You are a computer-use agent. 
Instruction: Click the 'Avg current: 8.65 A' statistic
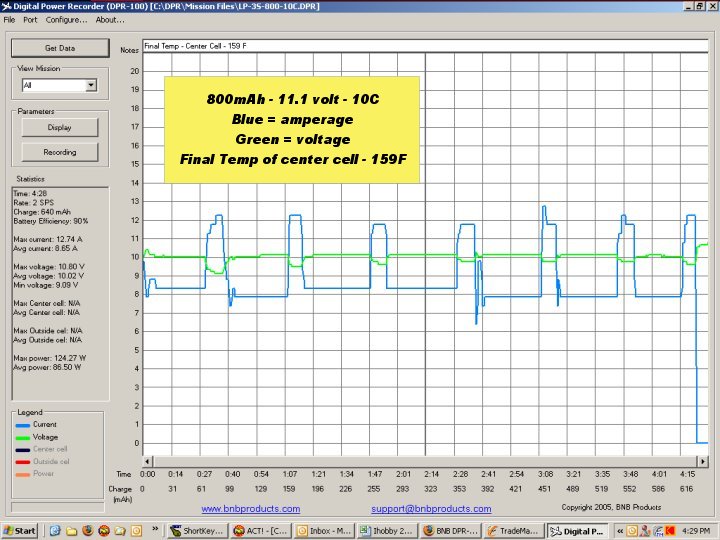(45, 248)
